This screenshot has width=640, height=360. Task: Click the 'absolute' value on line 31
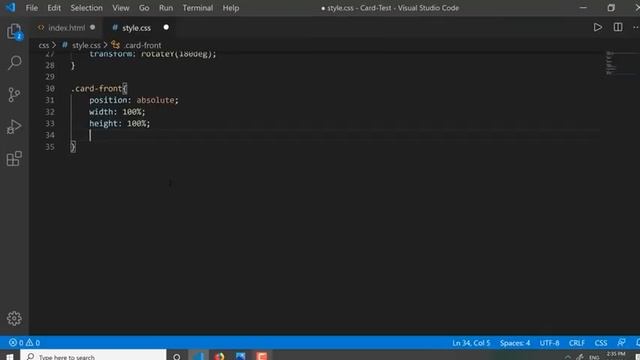155,100
